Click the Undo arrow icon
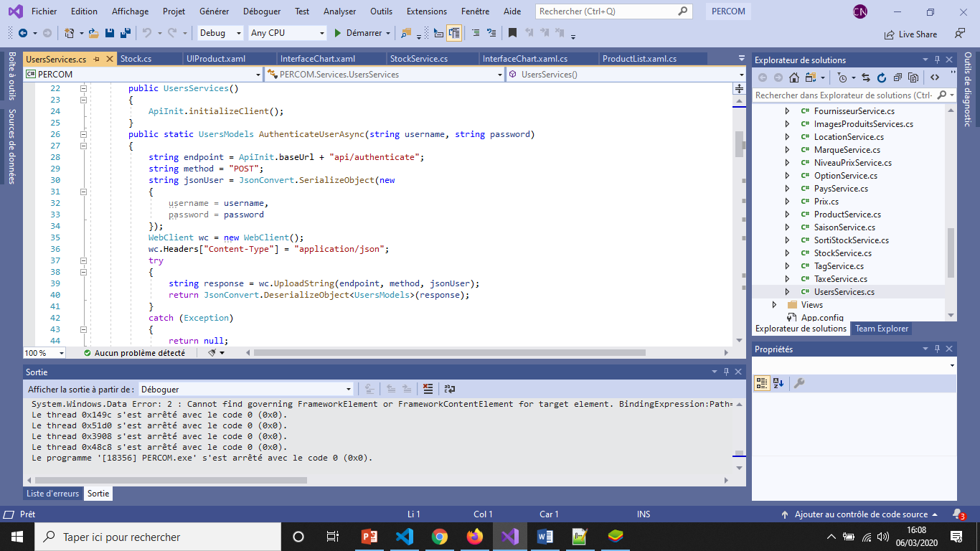Viewport: 980px width, 551px height. [146, 33]
